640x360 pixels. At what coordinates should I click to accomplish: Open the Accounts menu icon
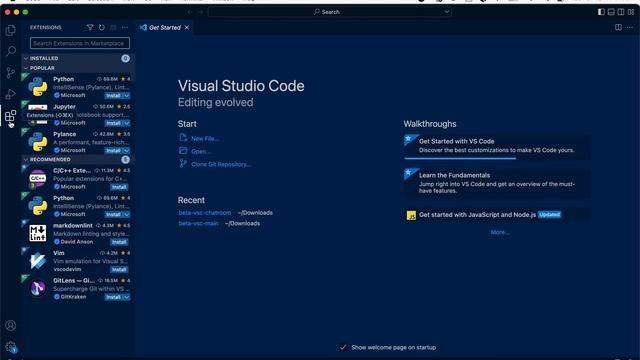[11, 325]
